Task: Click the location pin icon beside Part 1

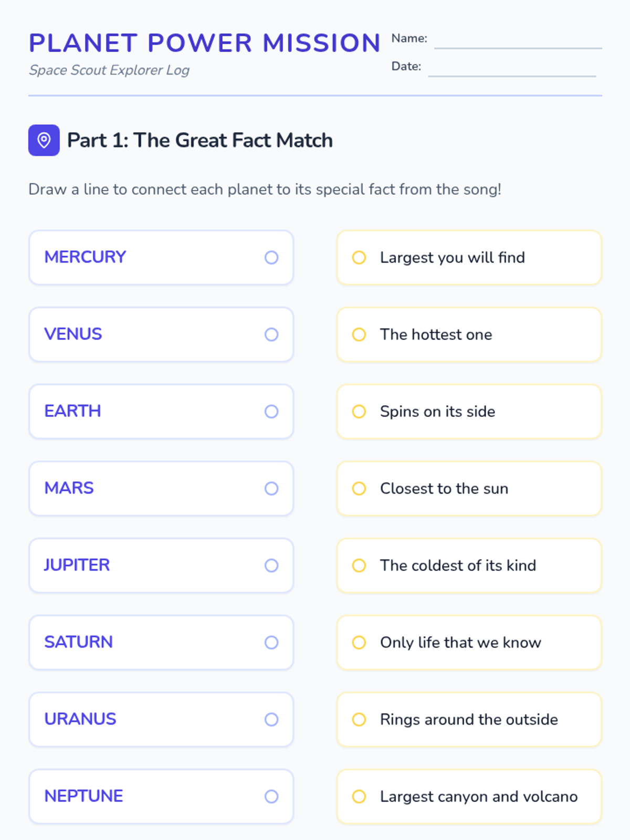Action: pyautogui.click(x=44, y=140)
